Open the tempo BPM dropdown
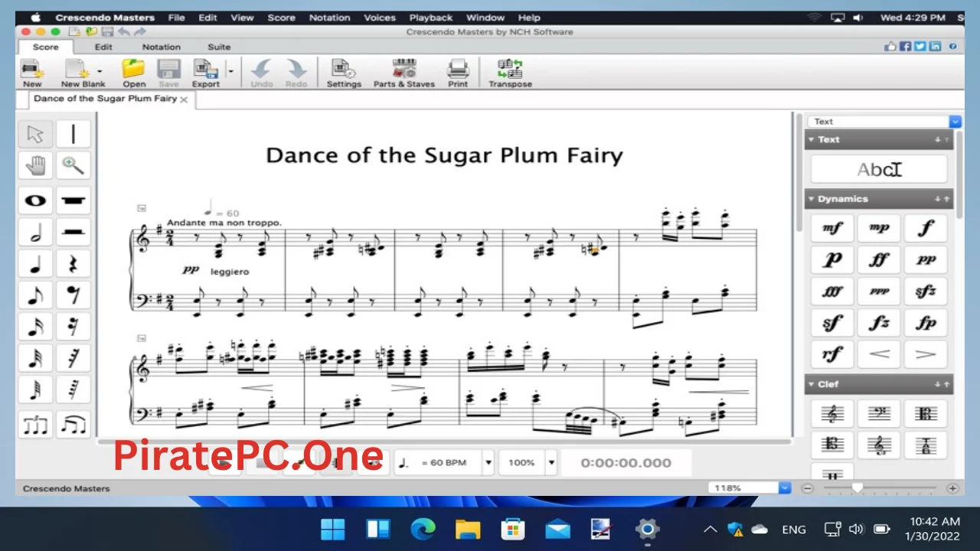The width and height of the screenshot is (980, 551). 488,462
